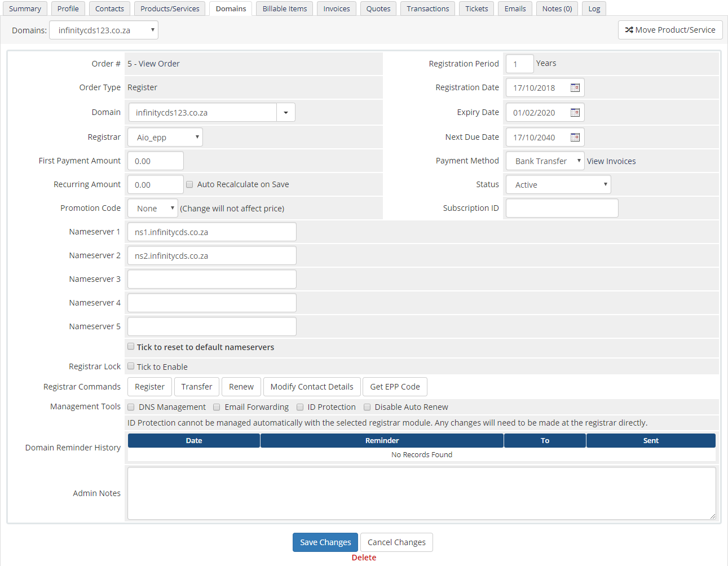Open the Status dropdown showing Active

pos(558,185)
